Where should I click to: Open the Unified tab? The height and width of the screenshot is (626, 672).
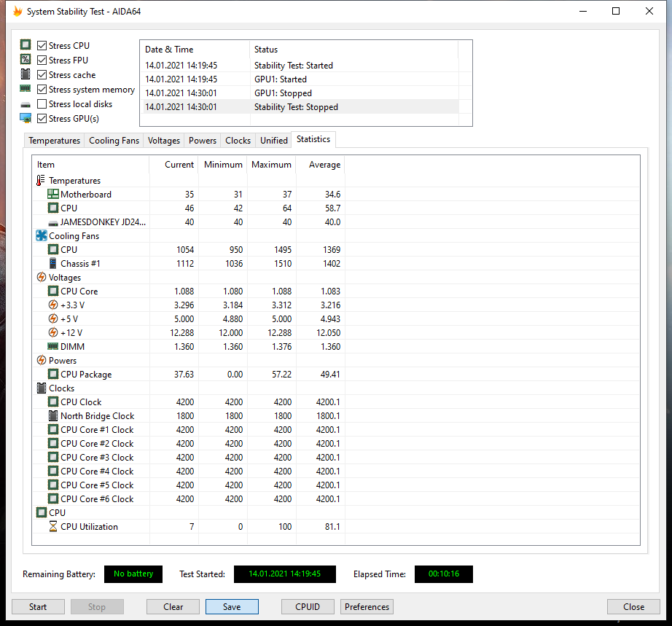click(x=274, y=141)
